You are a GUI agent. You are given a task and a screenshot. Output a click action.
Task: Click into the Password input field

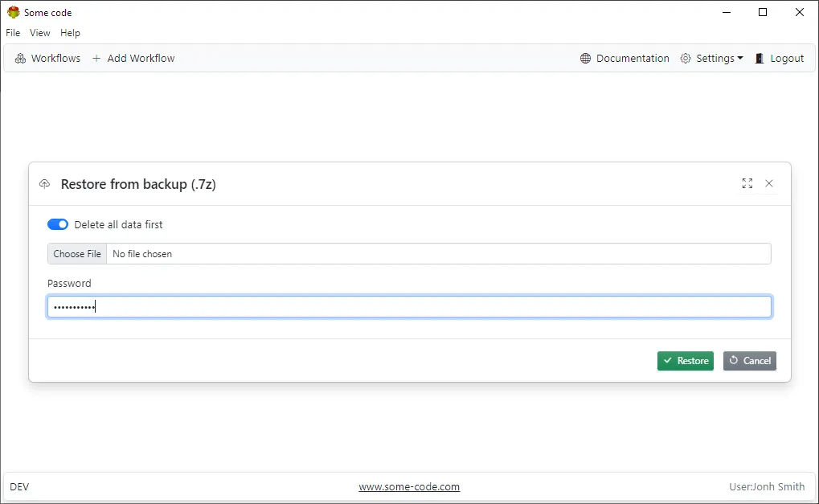tap(409, 307)
